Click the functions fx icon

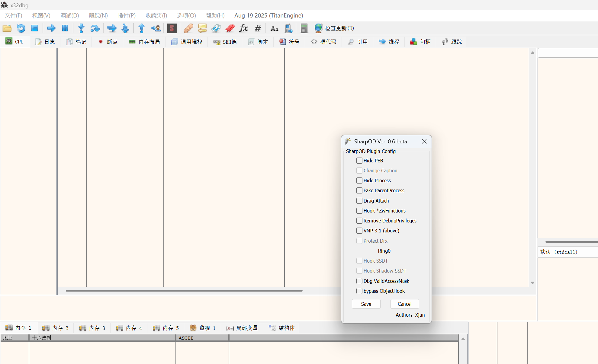pyautogui.click(x=243, y=28)
